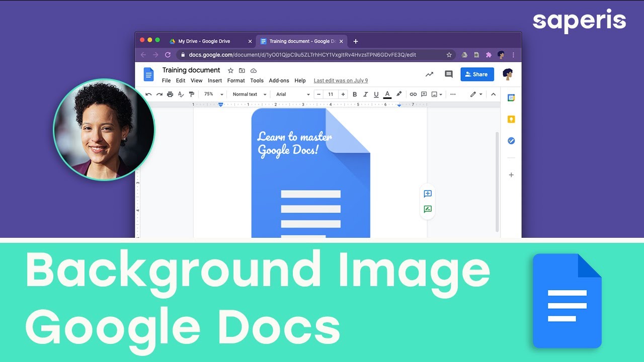Open the editing mode pencil dropdown
644x362 pixels.
476,94
